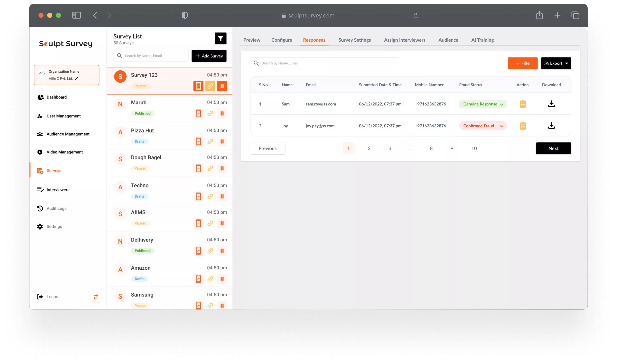
Task: Switch to the Survey Settings tab
Action: [354, 40]
